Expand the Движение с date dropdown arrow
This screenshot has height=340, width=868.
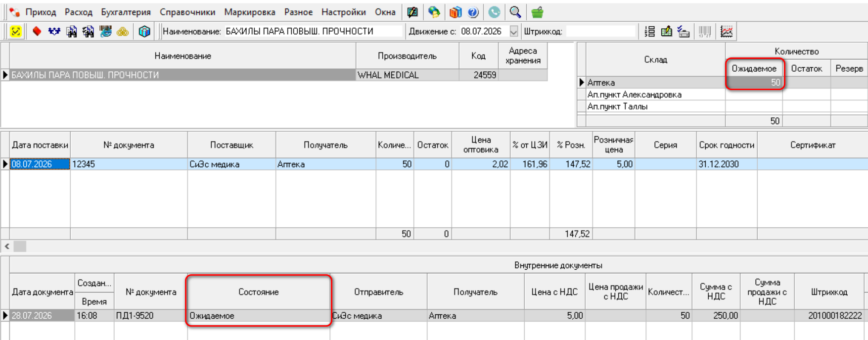pos(514,32)
